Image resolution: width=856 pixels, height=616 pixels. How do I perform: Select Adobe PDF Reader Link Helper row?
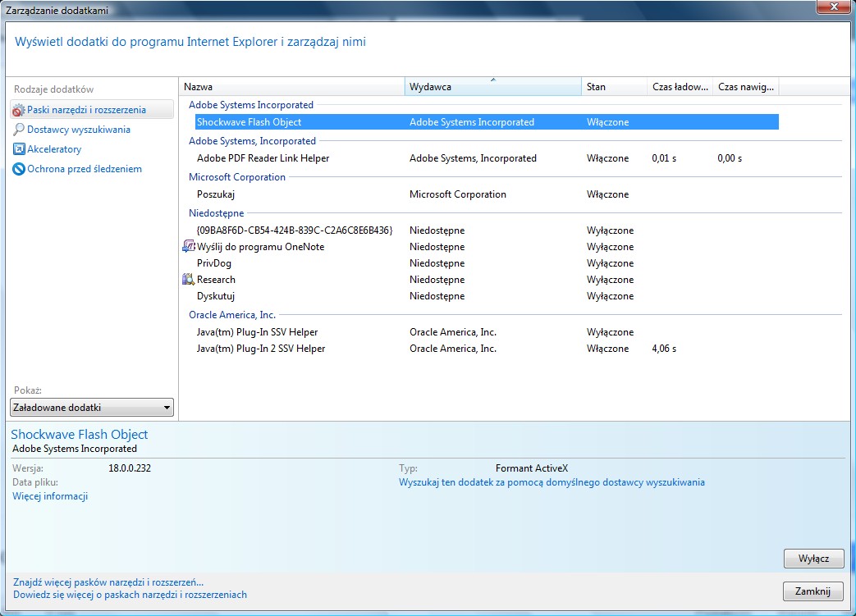coord(487,158)
